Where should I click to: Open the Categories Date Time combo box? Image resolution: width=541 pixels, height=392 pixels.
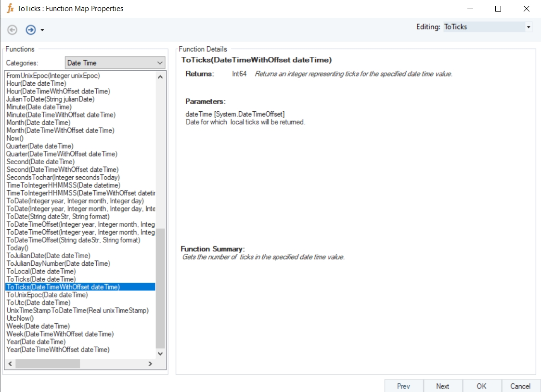(x=115, y=63)
